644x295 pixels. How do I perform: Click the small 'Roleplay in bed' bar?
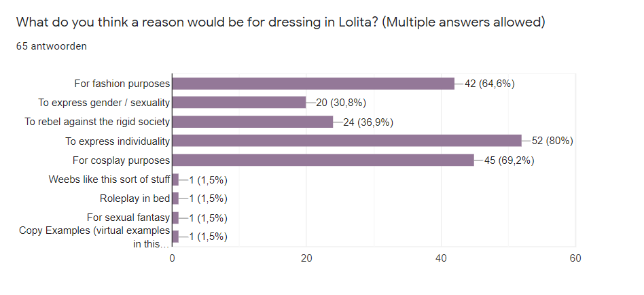point(175,198)
